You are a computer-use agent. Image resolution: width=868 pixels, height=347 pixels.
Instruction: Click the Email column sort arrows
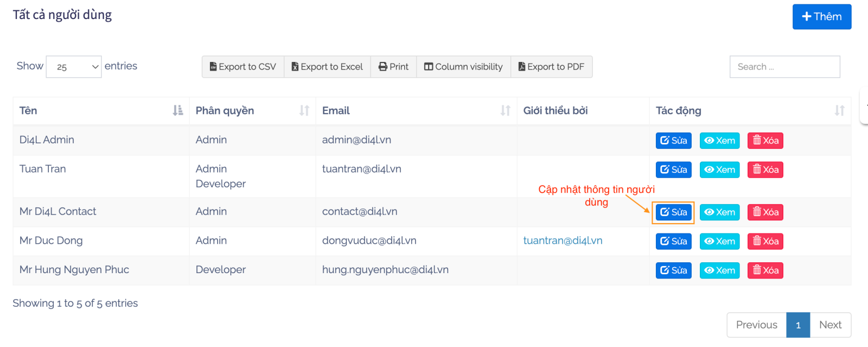[x=505, y=111]
